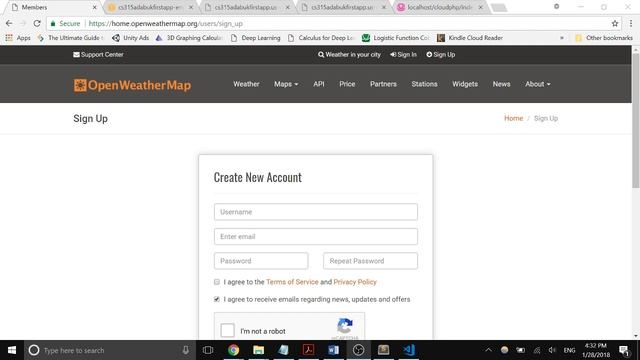The height and width of the screenshot is (360, 640).
Task: Open Chrome from taskbar
Action: 233,350
